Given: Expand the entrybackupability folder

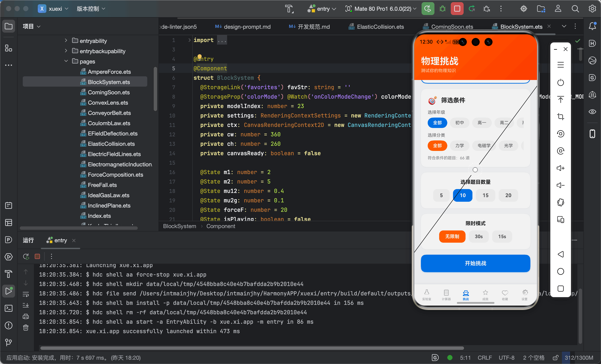Looking at the screenshot, I should click(x=66, y=51).
